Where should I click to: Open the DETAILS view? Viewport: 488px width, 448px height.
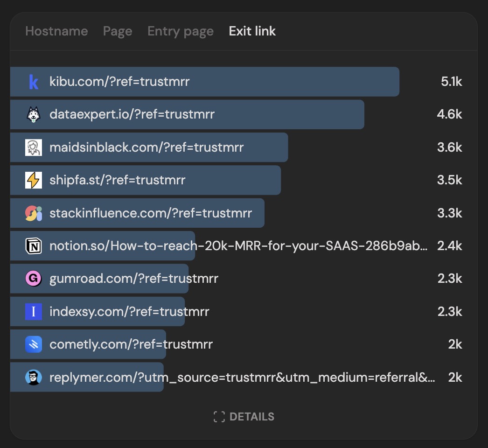tap(244, 417)
